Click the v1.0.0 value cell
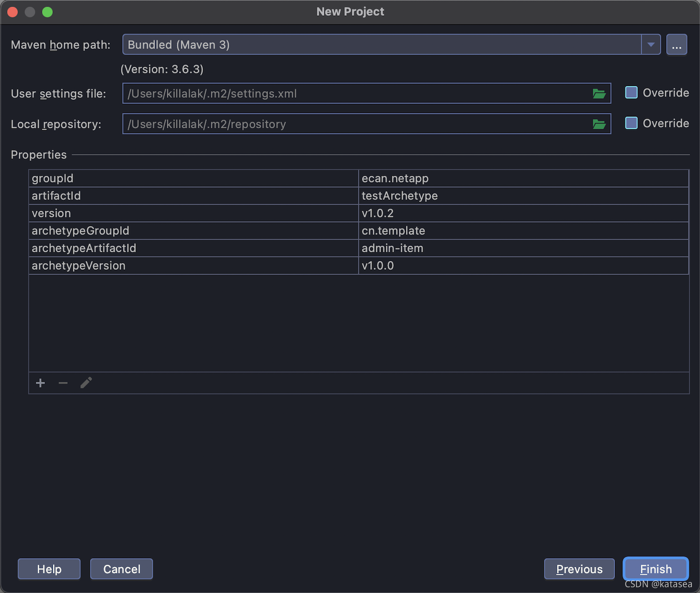Viewport: 700px width, 593px height. [524, 266]
